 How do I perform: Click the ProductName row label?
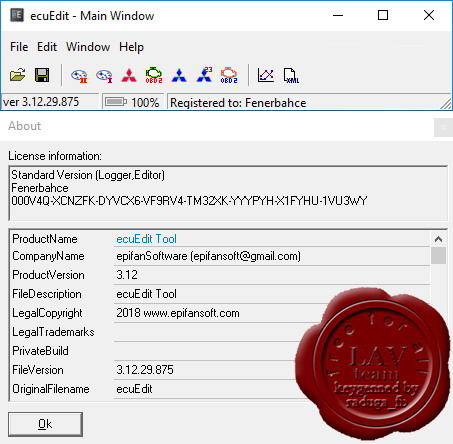[45, 239]
